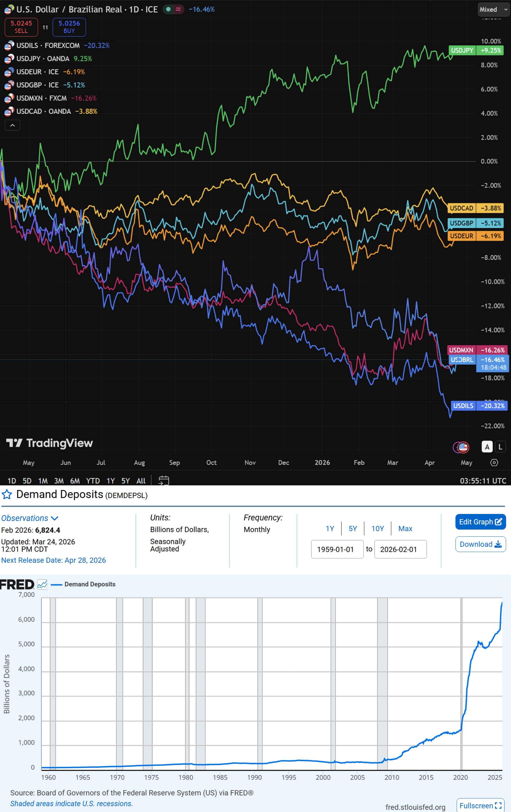Viewport: 511px width, 812px height.
Task: Star the Demand Deposits series
Action: click(x=7, y=495)
